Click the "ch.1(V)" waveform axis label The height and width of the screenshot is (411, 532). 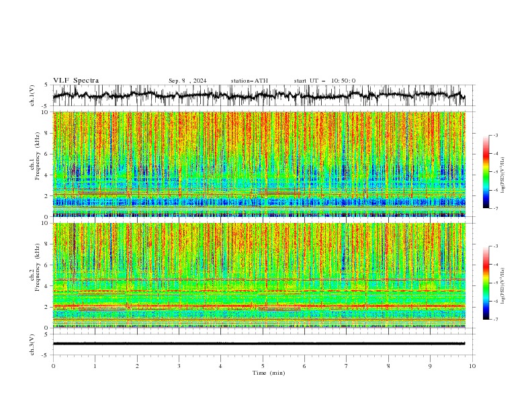click(32, 95)
